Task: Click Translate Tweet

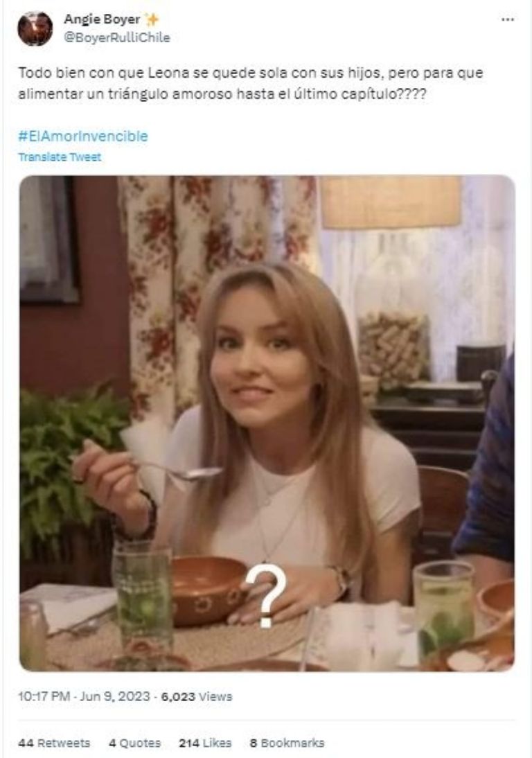Action: pos(60,157)
